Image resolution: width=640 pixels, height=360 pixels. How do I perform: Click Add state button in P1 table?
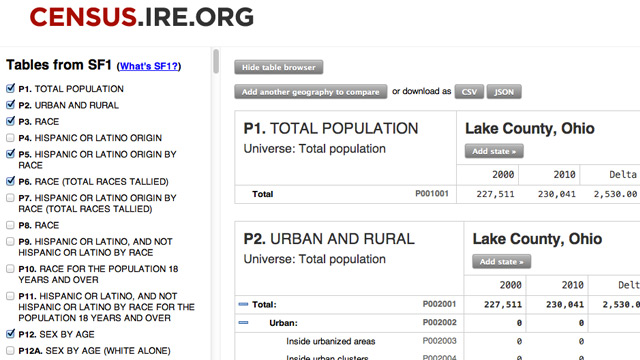pyautogui.click(x=494, y=151)
